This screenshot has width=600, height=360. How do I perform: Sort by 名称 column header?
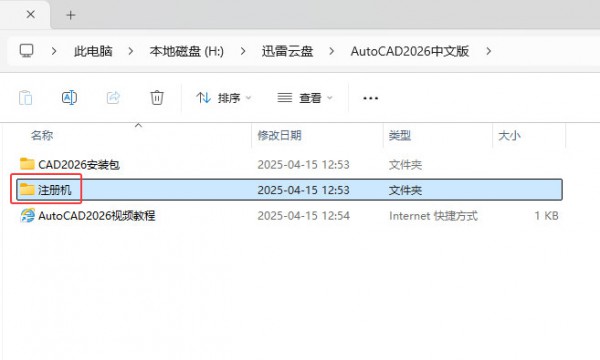[42, 135]
